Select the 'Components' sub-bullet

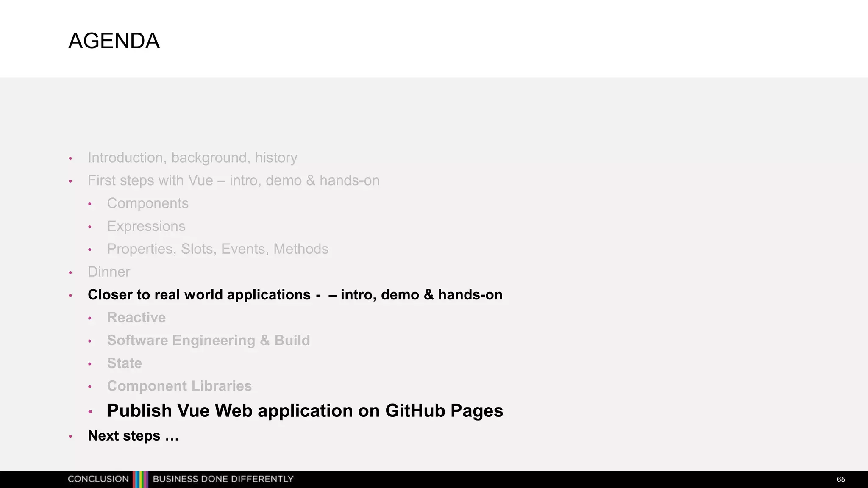(x=148, y=203)
